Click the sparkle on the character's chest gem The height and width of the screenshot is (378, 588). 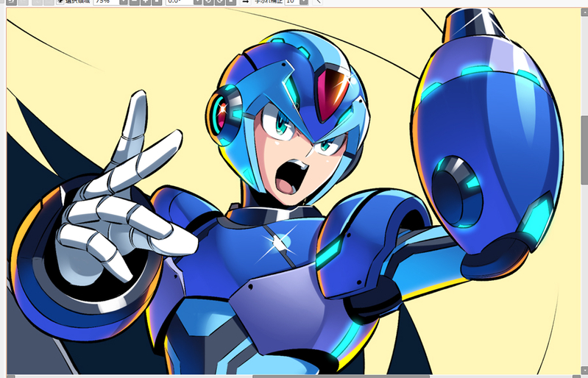(279, 243)
